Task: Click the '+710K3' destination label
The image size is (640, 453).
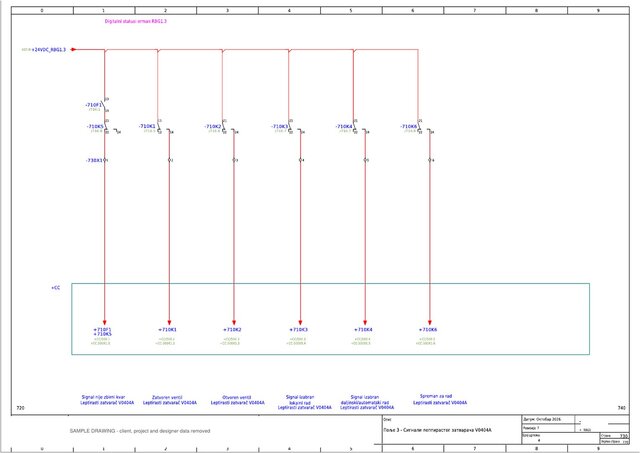Action: [298, 330]
